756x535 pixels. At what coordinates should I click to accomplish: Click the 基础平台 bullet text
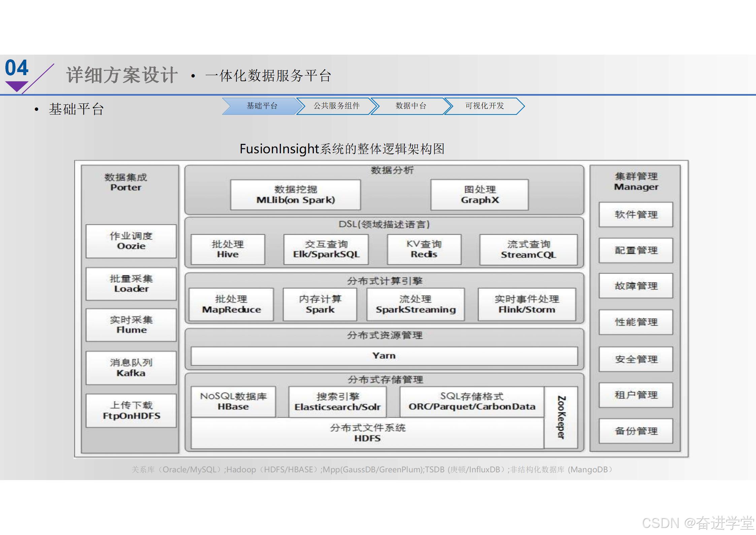(76, 109)
